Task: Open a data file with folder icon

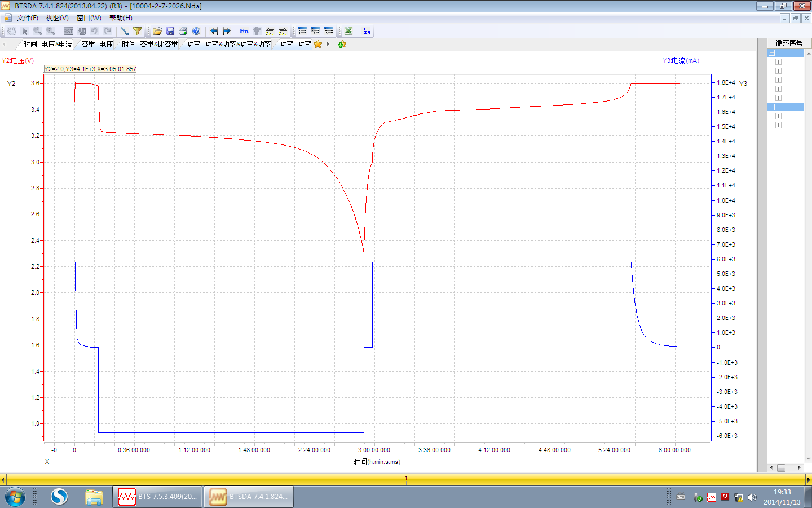Action: [157, 31]
